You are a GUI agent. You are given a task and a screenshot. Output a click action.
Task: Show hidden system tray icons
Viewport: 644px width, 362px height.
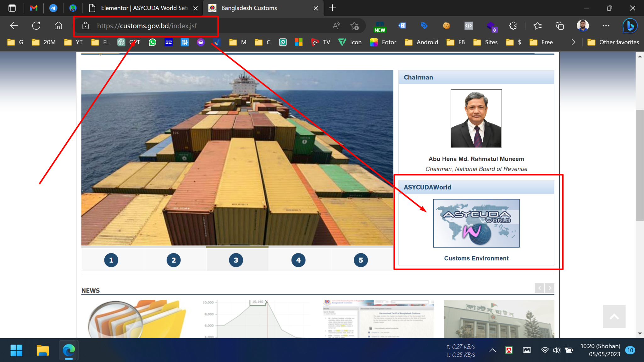click(492, 350)
